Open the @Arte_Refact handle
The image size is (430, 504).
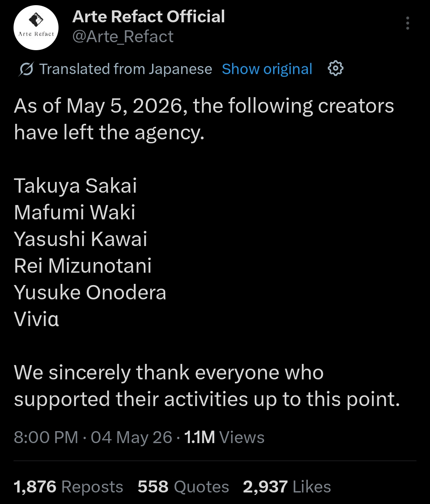point(123,37)
